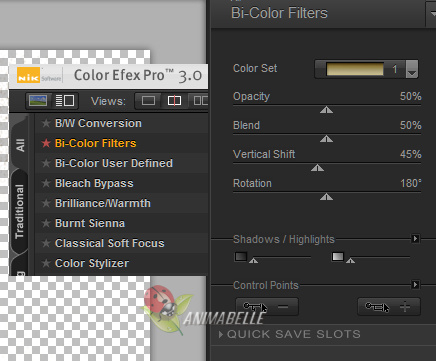Expand the Shadows / Highlights section
The height and width of the screenshot is (361, 436).
415,239
